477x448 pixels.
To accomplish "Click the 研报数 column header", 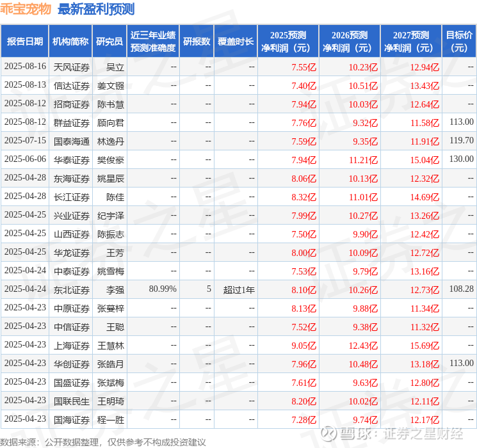I will pos(197,42).
